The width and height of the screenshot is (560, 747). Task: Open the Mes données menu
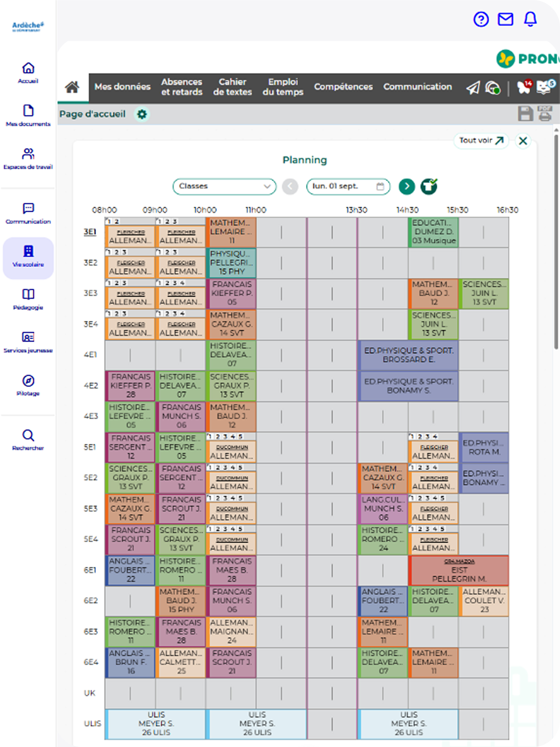122,87
